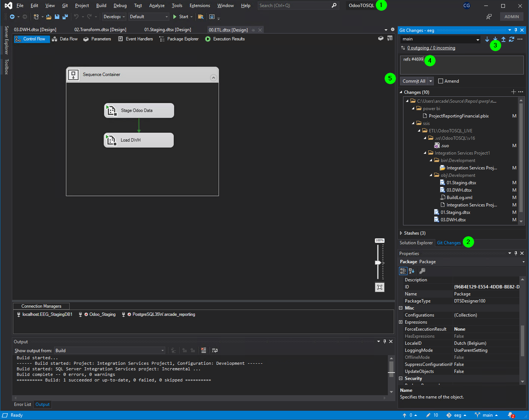Click the Save icon in toolbar
The height and width of the screenshot is (420, 529).
click(57, 17)
